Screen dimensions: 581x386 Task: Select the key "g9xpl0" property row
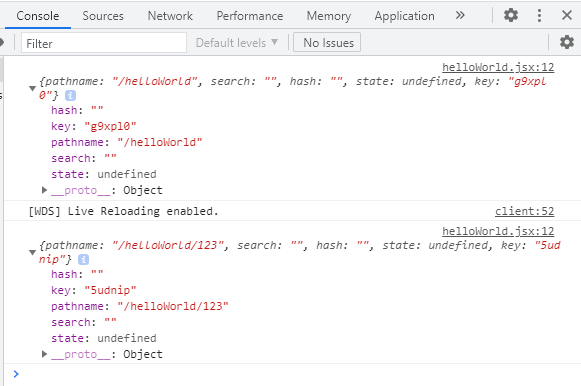(x=94, y=126)
